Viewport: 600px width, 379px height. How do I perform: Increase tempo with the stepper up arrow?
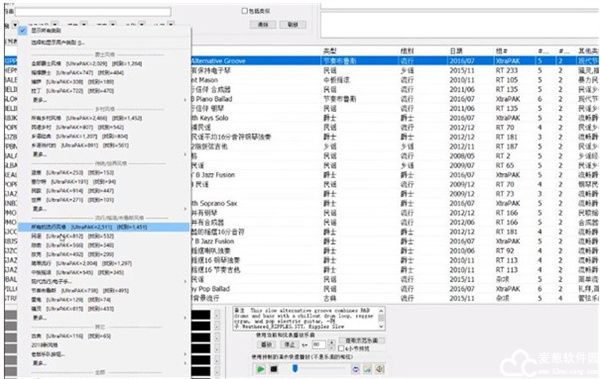[x=331, y=342]
